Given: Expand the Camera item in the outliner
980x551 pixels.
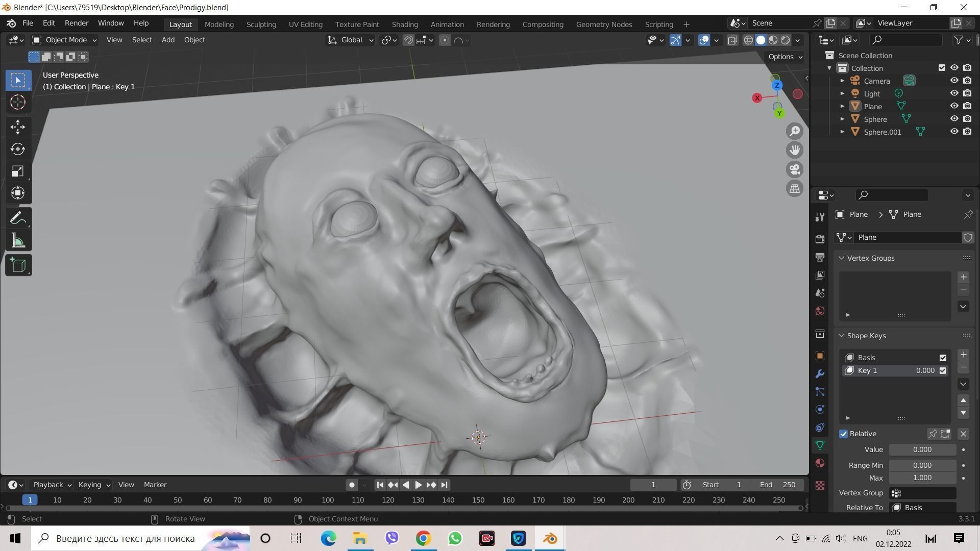Looking at the screenshot, I should coord(842,81).
